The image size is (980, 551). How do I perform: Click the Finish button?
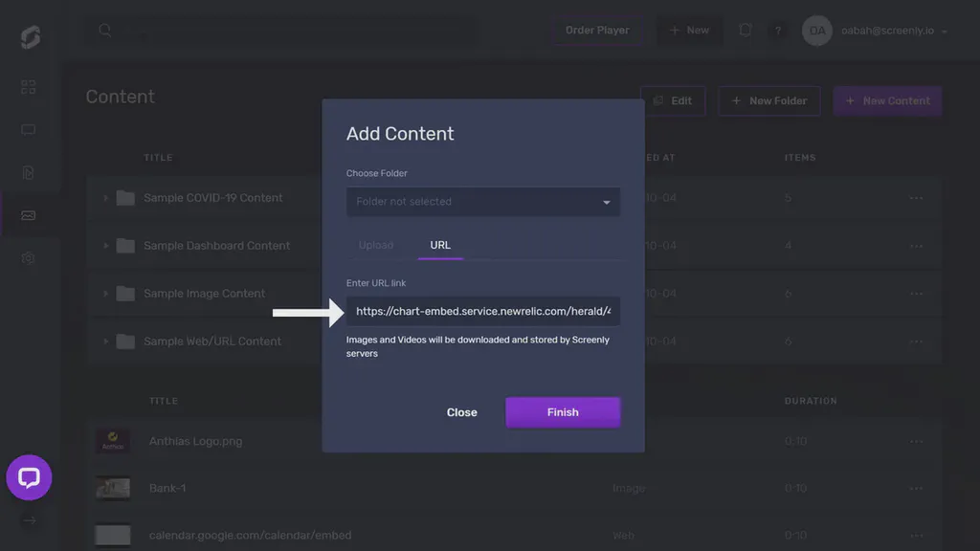563,411
